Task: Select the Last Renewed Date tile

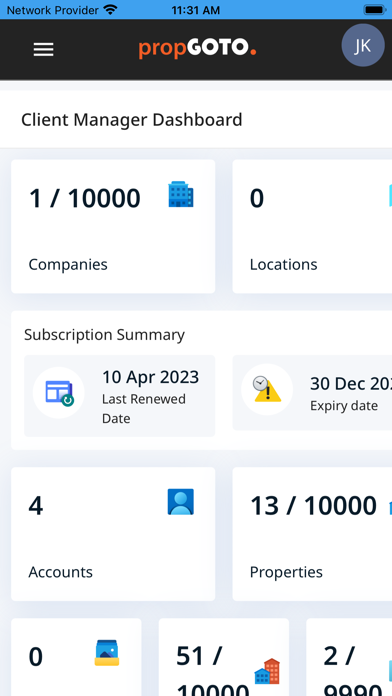Action: point(119,396)
